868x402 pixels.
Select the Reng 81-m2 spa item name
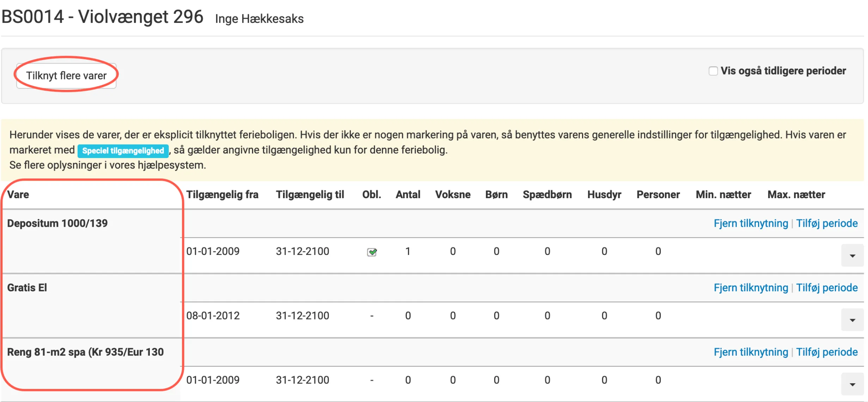[x=85, y=352]
